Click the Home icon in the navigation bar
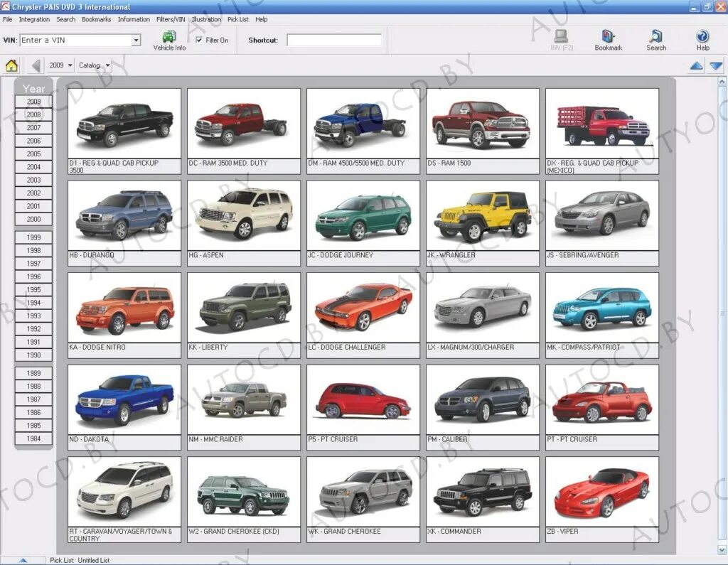The height and width of the screenshot is (565, 728). click(11, 65)
